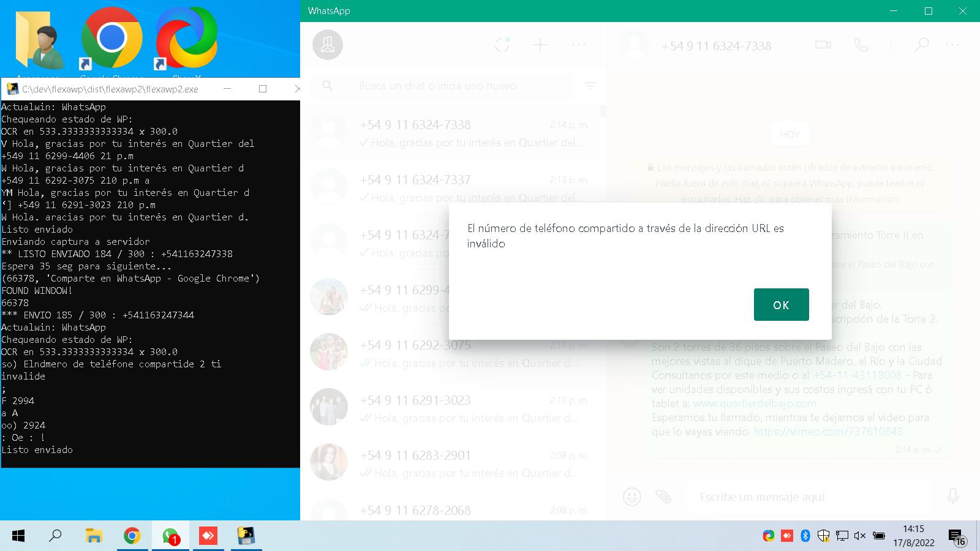Open the WhatsApp profile avatar icon
Image resolution: width=980 pixels, height=551 pixels.
[x=328, y=45]
